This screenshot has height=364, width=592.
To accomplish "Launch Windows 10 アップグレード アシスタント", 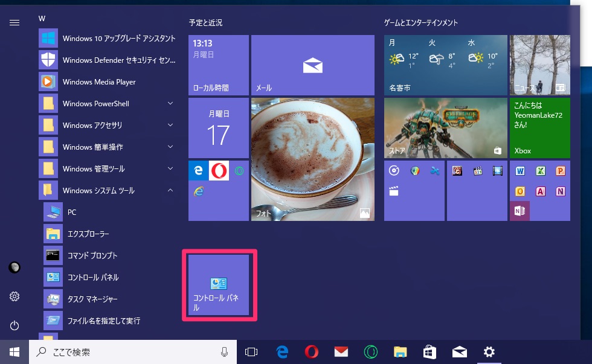I will click(x=108, y=38).
